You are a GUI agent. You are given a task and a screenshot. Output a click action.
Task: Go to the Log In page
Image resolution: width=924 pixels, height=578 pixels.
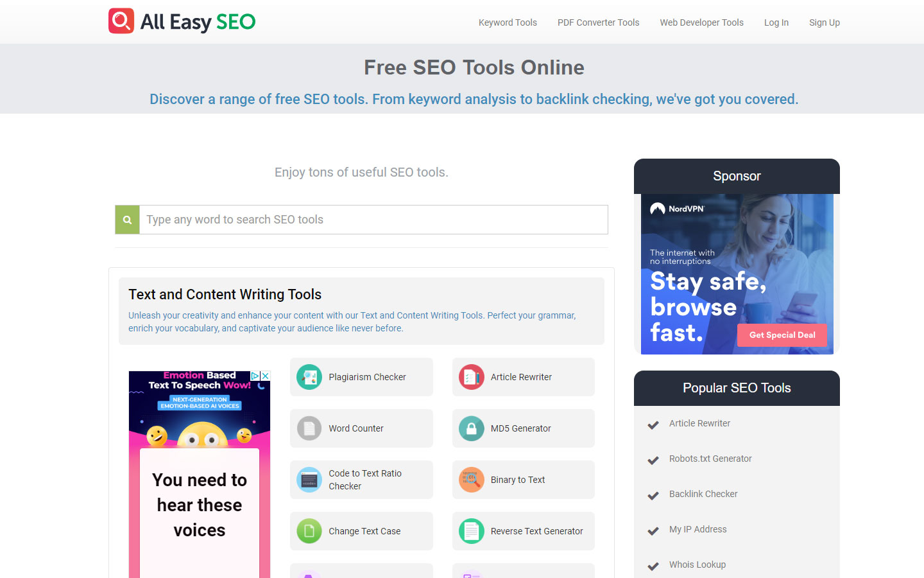point(776,22)
